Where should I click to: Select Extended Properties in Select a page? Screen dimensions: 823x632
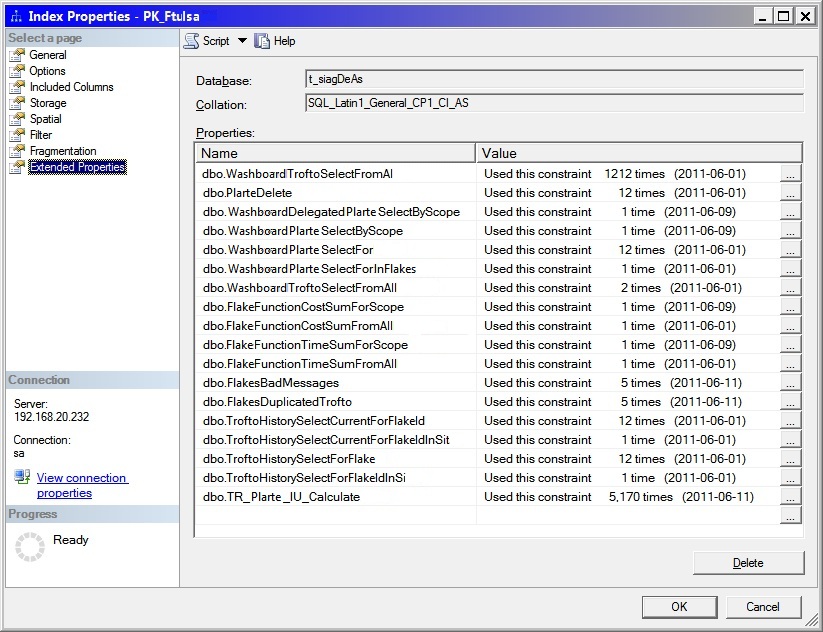77,167
